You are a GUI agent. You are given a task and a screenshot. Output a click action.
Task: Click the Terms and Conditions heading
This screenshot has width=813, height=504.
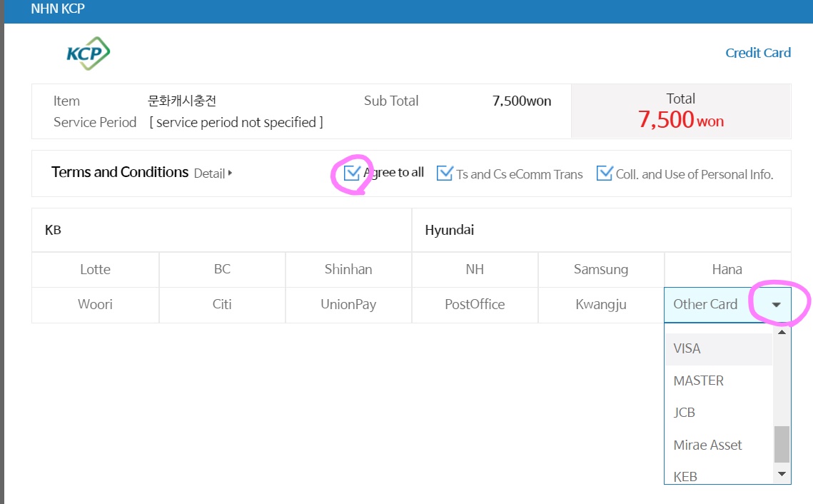pos(120,172)
